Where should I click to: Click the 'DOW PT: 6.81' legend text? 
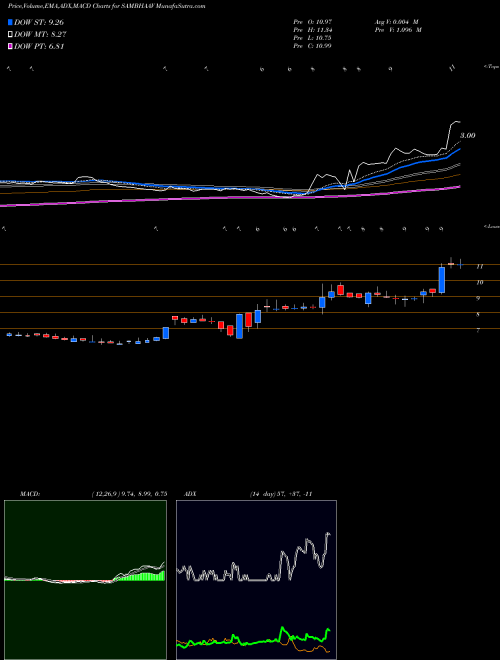pyautogui.click(x=39, y=47)
